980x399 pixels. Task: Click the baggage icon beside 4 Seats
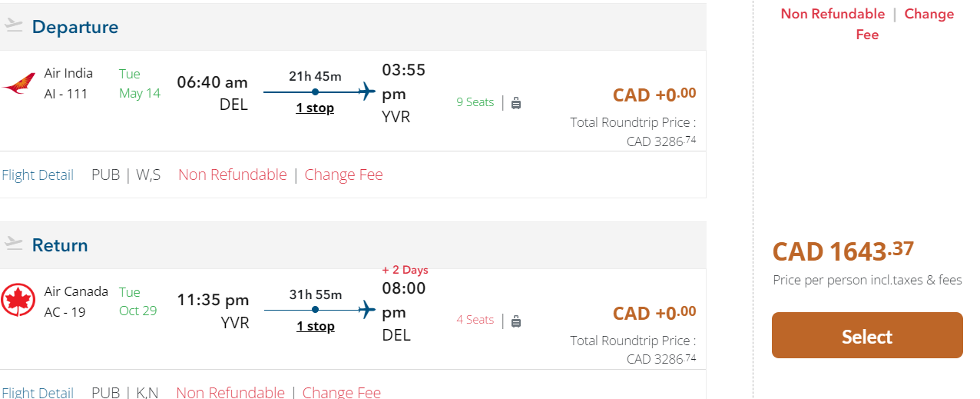(516, 321)
